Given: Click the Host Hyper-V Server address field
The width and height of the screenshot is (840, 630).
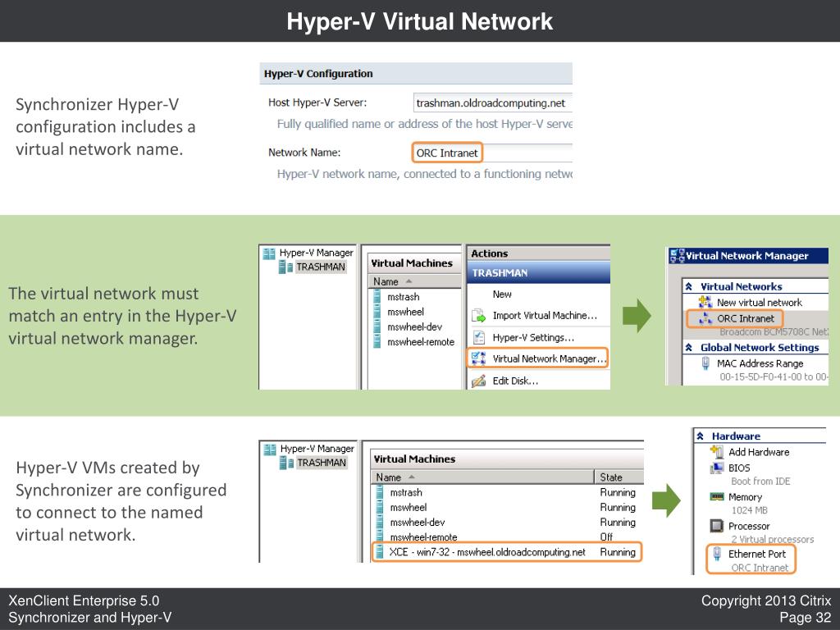Looking at the screenshot, I should click(x=493, y=103).
